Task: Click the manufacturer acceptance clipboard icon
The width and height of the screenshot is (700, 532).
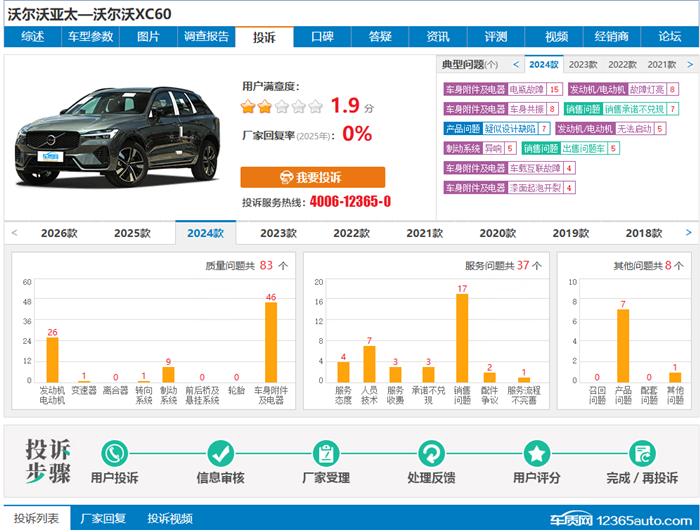Action: point(325,453)
